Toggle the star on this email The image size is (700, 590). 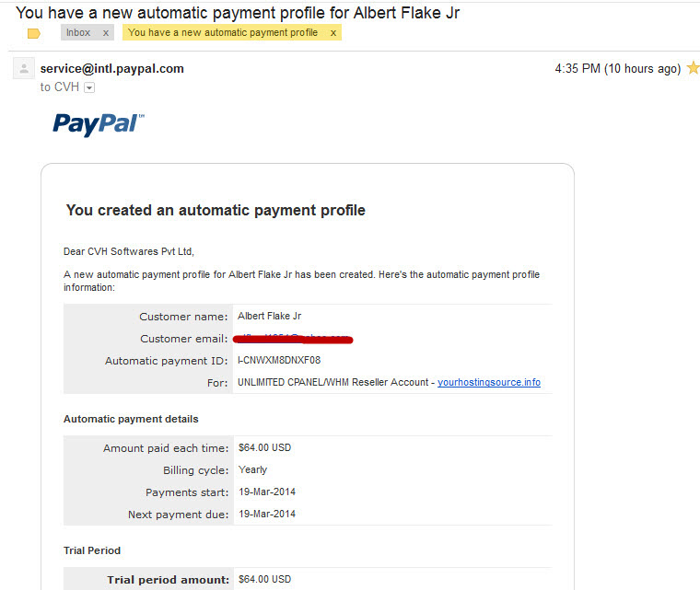[x=693, y=68]
